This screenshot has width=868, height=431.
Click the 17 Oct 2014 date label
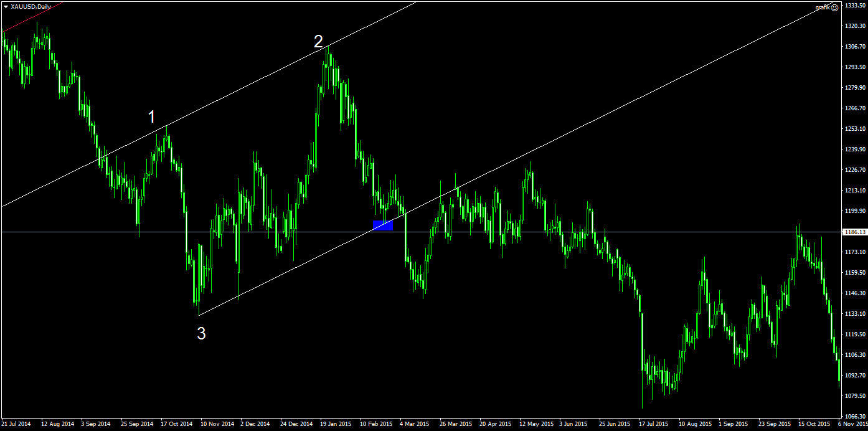tap(176, 424)
